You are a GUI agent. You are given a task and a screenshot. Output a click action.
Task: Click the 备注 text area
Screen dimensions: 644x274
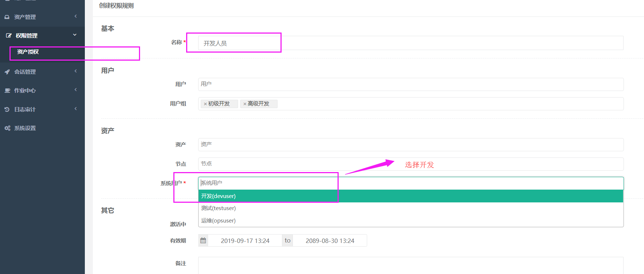411,266
